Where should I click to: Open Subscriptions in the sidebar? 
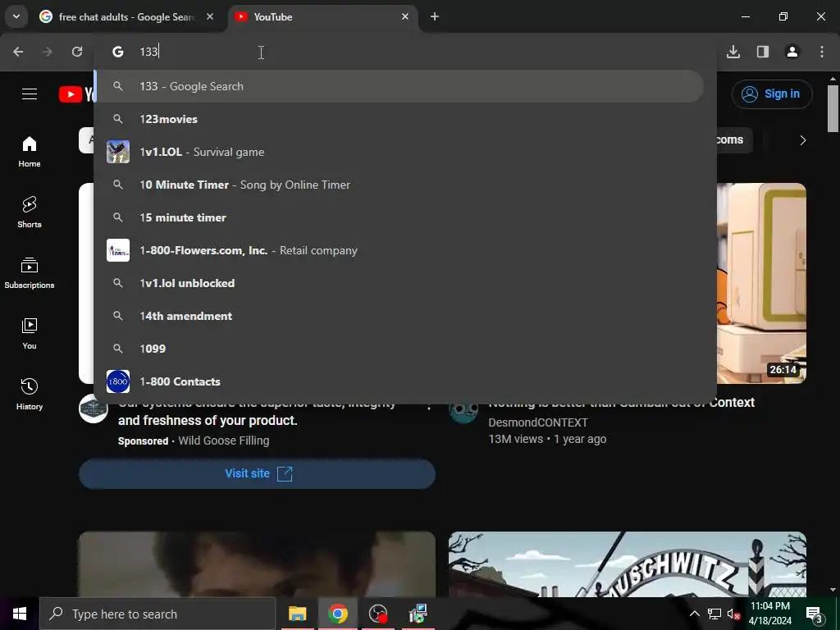pyautogui.click(x=30, y=272)
